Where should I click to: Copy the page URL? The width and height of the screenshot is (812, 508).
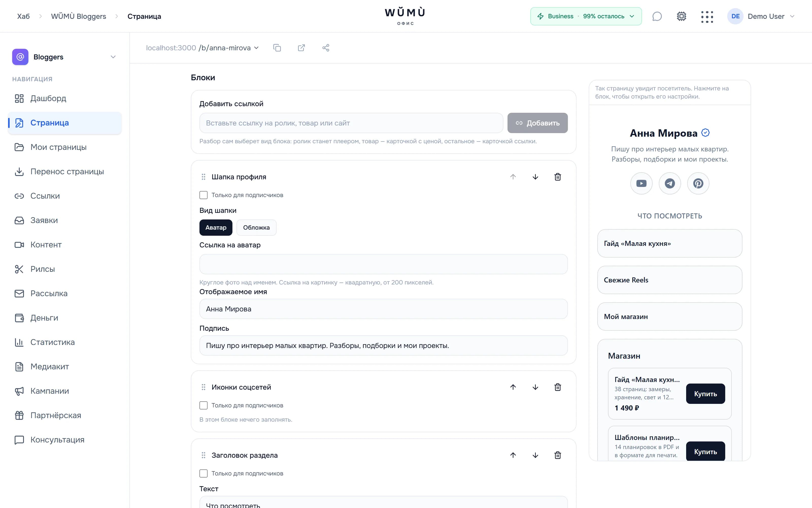pyautogui.click(x=277, y=48)
